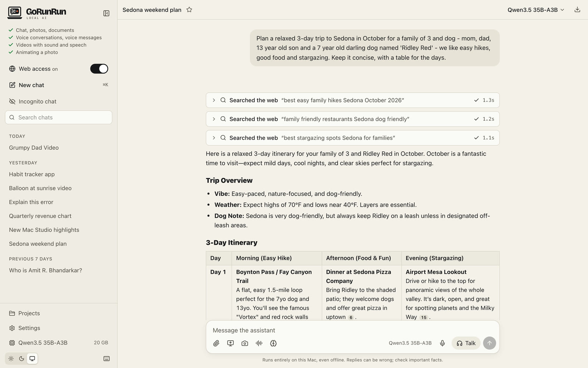This screenshot has width=588, height=368.
Task: Focus the Search chats field
Action: 59,117
